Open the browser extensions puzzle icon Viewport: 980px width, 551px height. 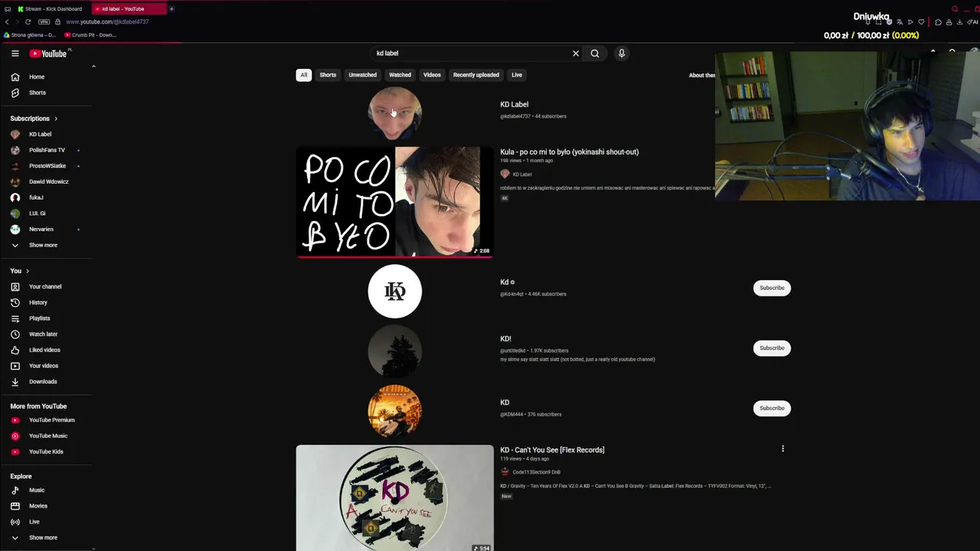[939, 22]
